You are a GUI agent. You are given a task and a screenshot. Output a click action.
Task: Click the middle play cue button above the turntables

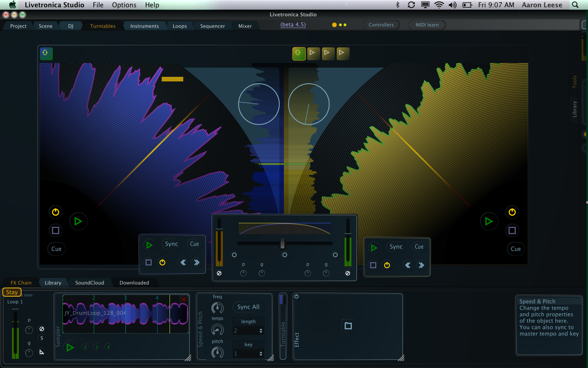pyautogui.click(x=328, y=53)
